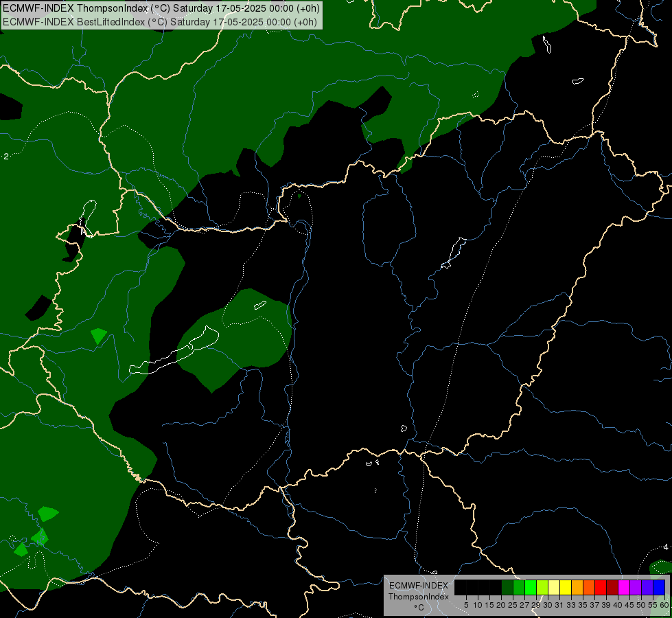Click legend tick value 30
This screenshot has height=618, width=672.
click(548, 605)
